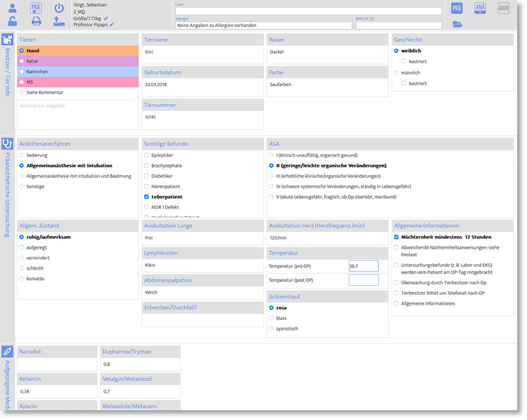Expand the Präanästhetische Untersuchung sidebar section
This screenshot has width=527, height=420.
tap(7, 144)
